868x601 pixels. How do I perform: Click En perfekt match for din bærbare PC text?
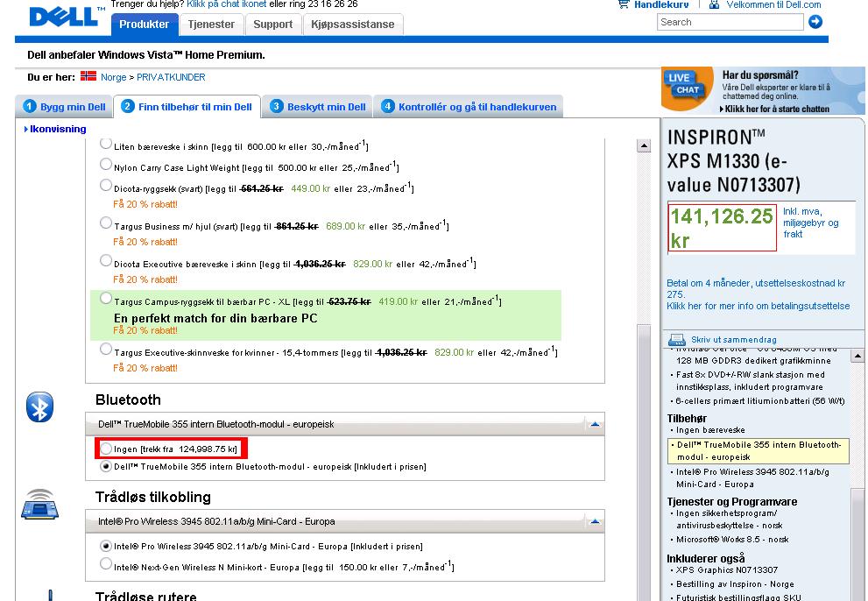click(x=215, y=318)
